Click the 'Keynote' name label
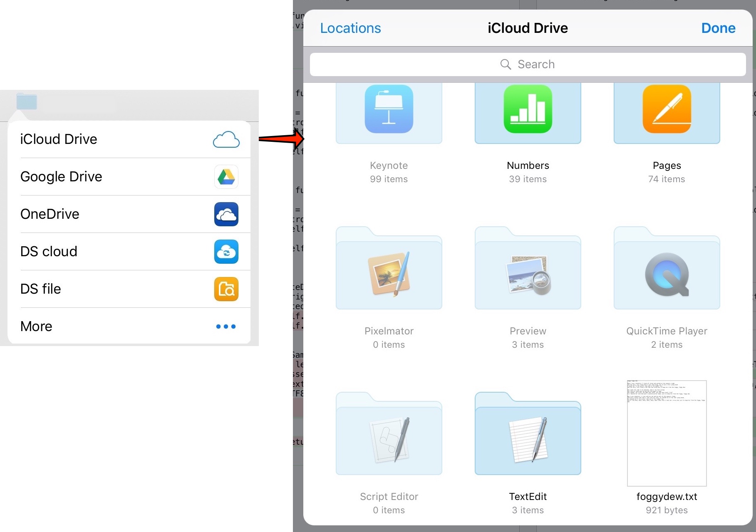Image resolution: width=756 pixels, height=532 pixels. tap(389, 166)
